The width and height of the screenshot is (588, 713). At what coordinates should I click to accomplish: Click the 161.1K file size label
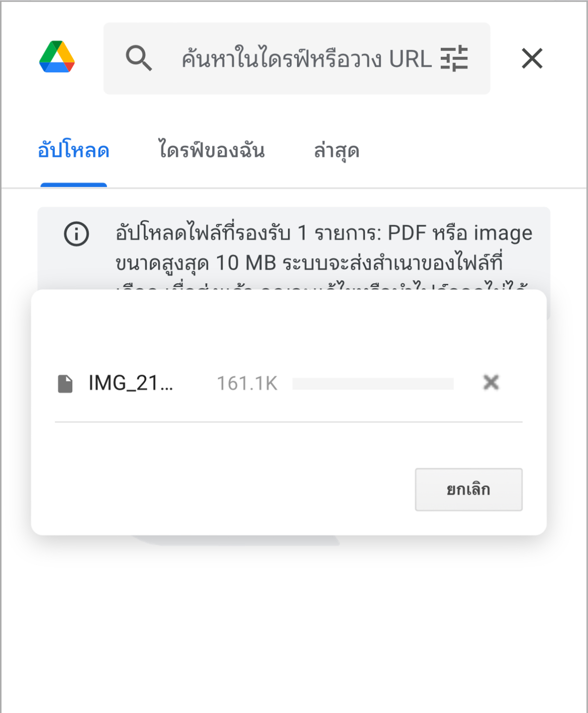coord(247,384)
